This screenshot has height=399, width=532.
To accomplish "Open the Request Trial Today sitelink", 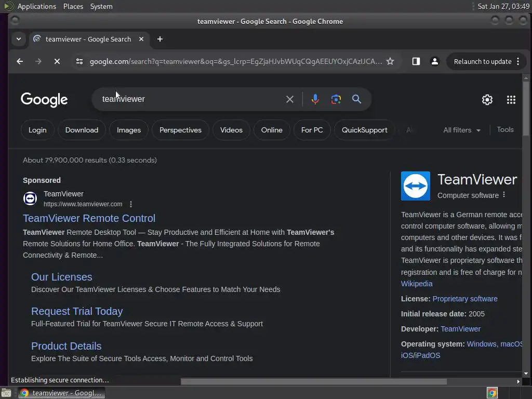I will (77, 311).
